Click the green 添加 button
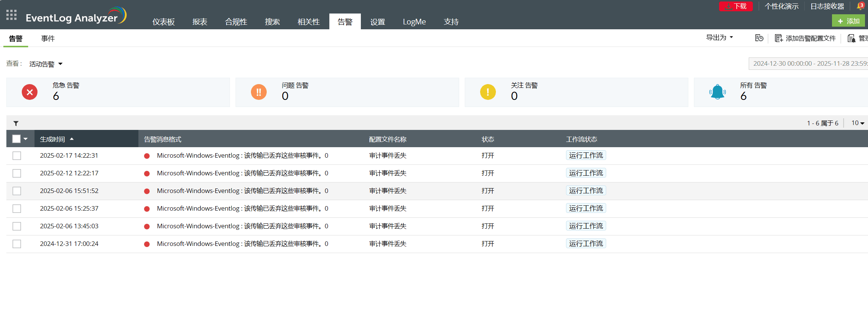 [x=848, y=21]
